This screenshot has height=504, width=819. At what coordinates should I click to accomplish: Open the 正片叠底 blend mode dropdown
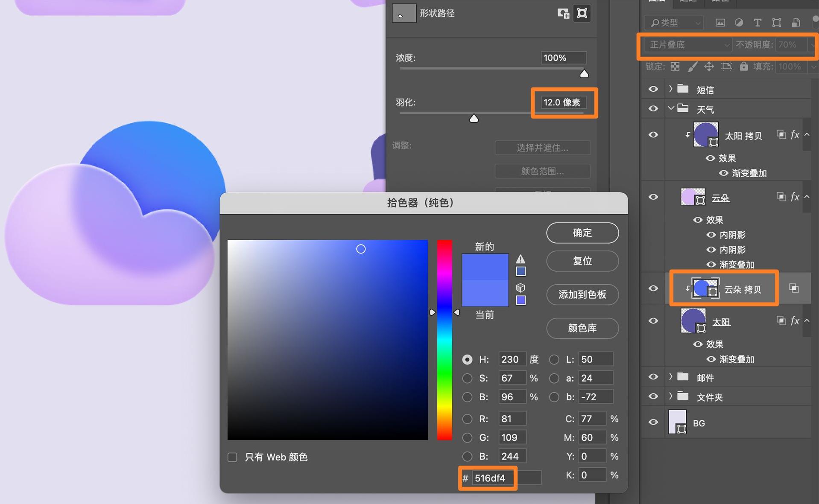(x=687, y=45)
